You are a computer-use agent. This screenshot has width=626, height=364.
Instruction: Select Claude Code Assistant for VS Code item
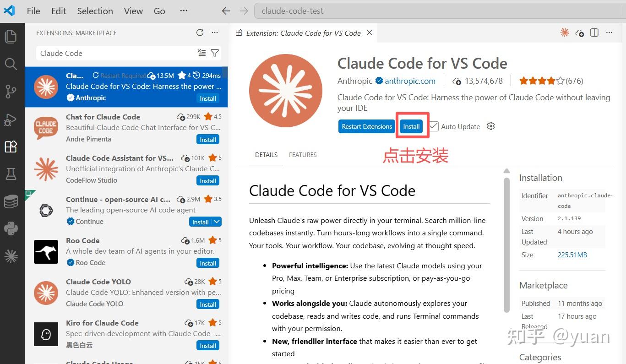point(126,169)
